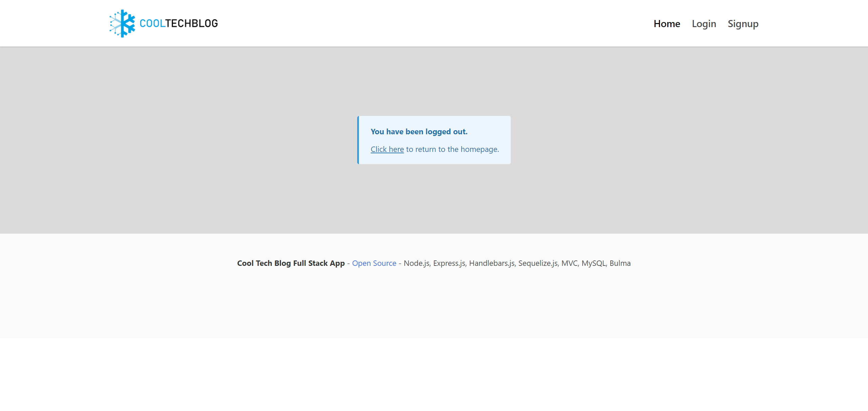Click the blue left border of the notification

(358, 140)
